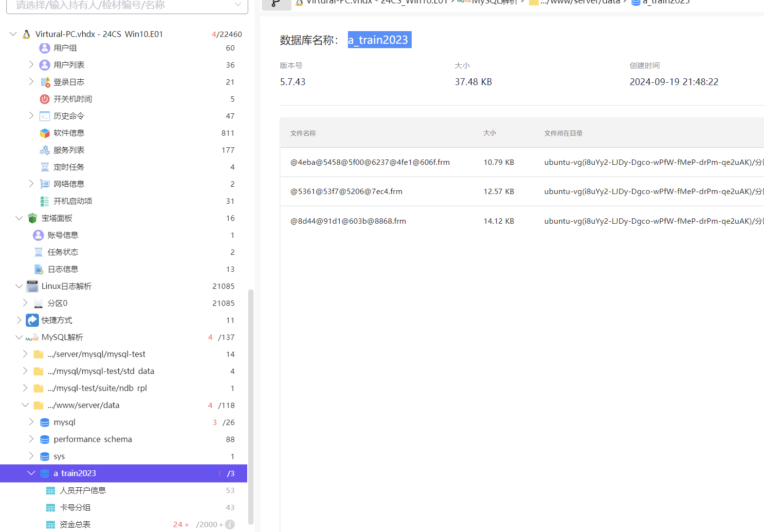The height and width of the screenshot is (532, 764).
Task: Click the directory path for @8d44@91d1@603b@8868.frm
Action: tap(654, 221)
